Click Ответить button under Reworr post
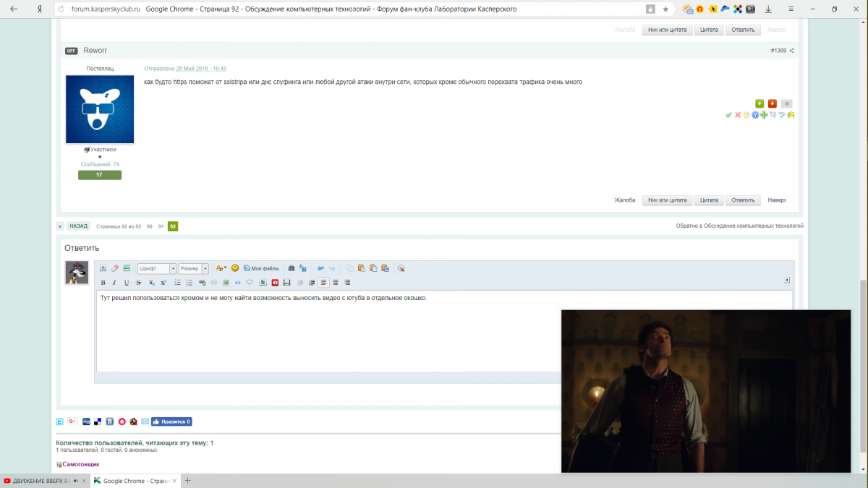The height and width of the screenshot is (488, 868). coord(743,200)
